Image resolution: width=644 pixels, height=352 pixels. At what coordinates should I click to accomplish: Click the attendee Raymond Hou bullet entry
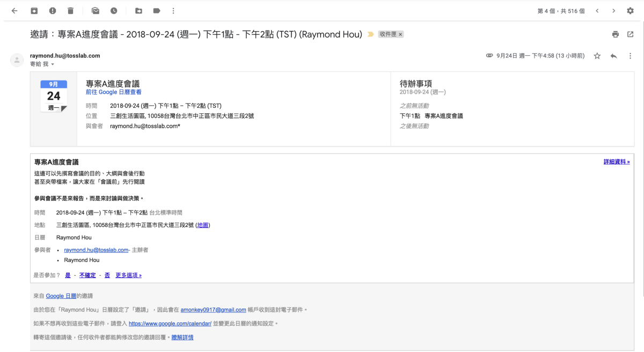(82, 260)
